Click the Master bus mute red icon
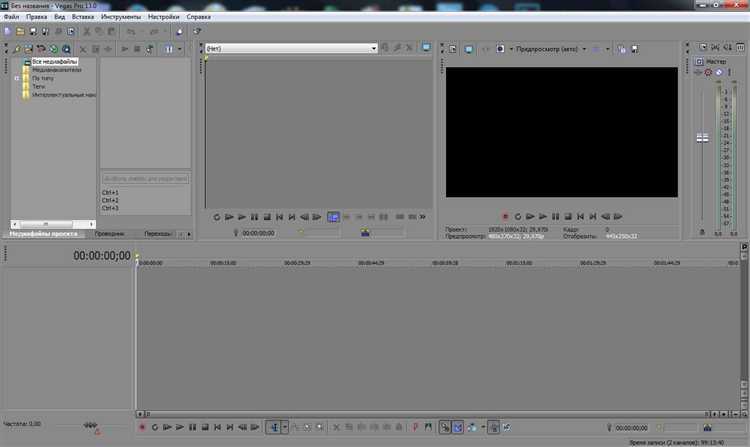This screenshot has height=447, width=750. coord(708,72)
